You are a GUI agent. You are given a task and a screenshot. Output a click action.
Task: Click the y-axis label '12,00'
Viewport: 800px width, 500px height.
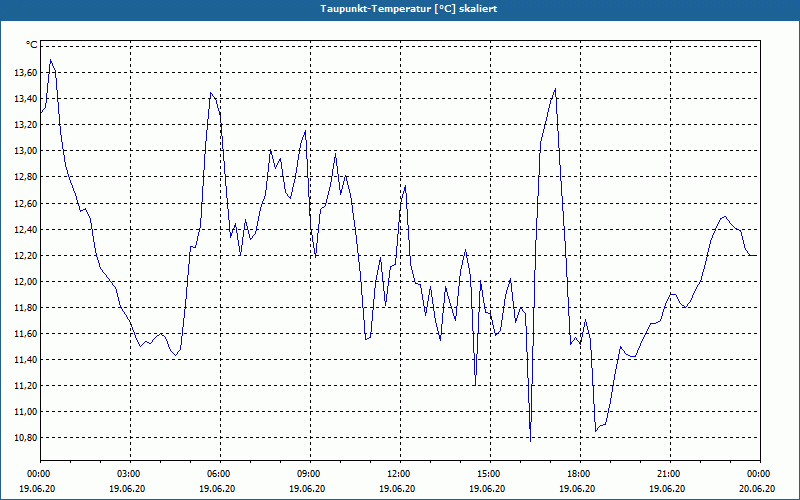(x=26, y=282)
